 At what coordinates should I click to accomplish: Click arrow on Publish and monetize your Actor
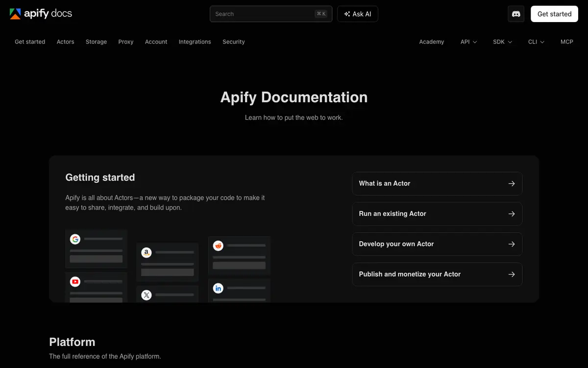click(x=512, y=274)
